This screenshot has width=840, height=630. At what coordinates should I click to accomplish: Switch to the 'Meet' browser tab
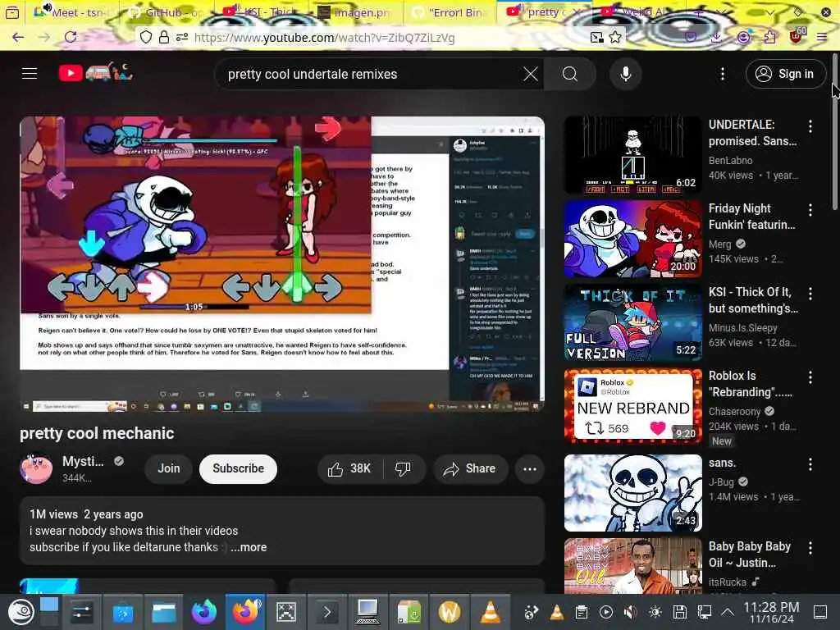coord(71,11)
